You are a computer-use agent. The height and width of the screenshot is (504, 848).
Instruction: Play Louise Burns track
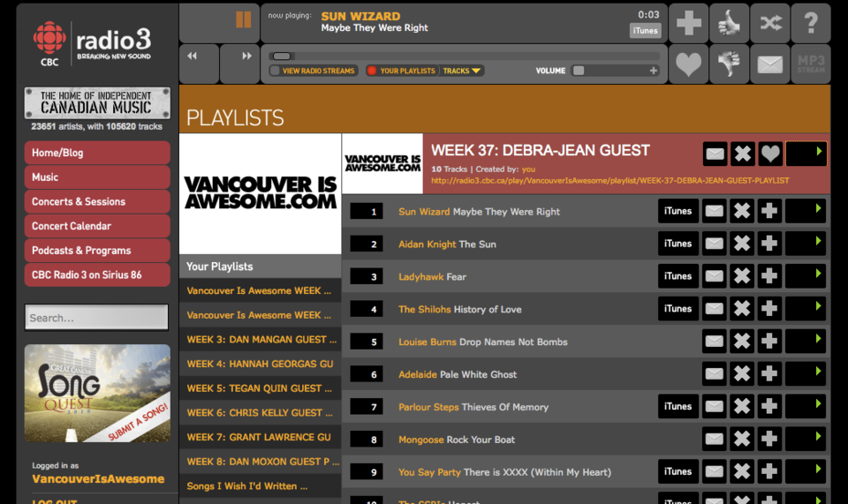coord(806,342)
